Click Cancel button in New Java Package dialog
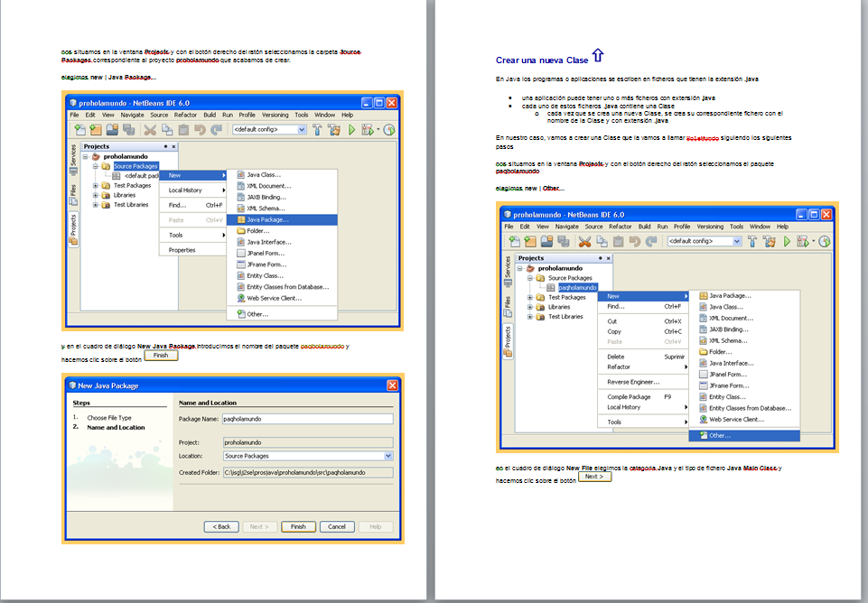The height and width of the screenshot is (603, 868). [337, 526]
